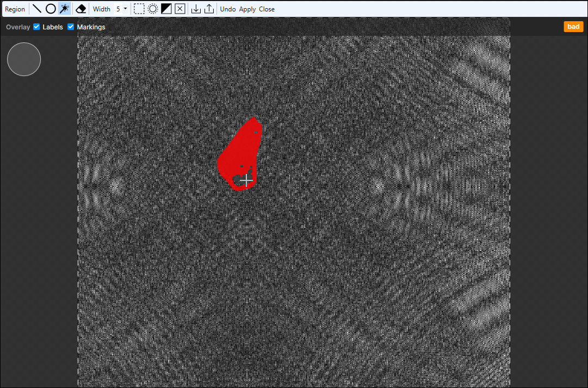Uncheck the Labels overlay checkbox
Viewport: 588px width, 388px height.
[37, 27]
